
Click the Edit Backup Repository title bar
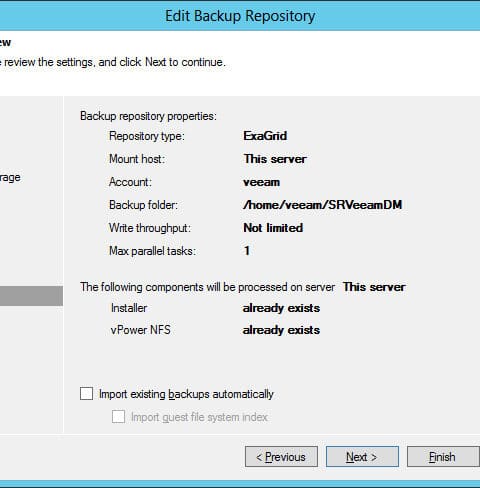240,16
